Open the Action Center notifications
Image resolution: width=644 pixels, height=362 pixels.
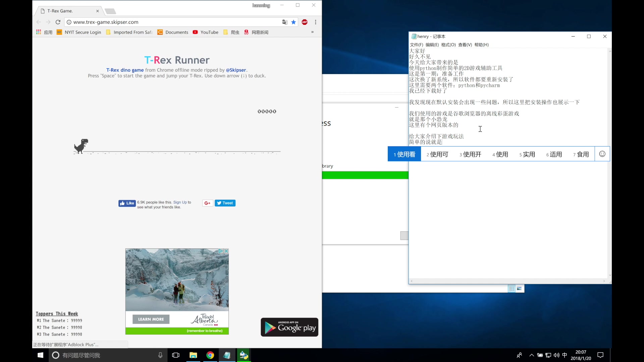(x=600, y=355)
